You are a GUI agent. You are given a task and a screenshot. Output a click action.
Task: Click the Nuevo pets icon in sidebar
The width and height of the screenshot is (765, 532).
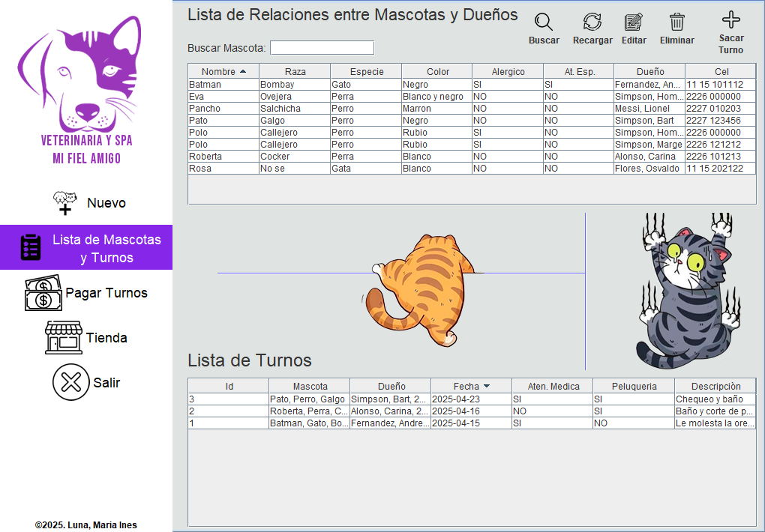click(65, 203)
